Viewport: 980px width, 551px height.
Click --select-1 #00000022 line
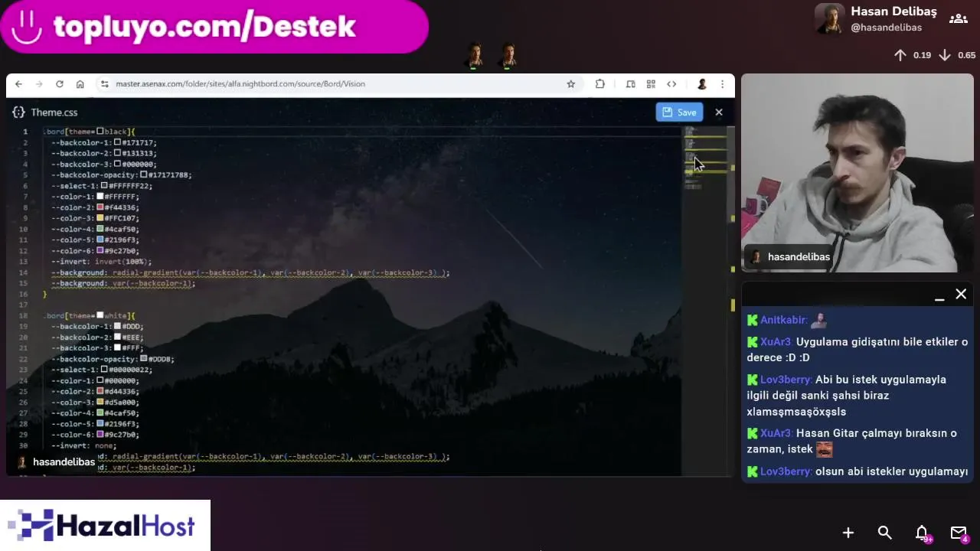[x=101, y=370]
